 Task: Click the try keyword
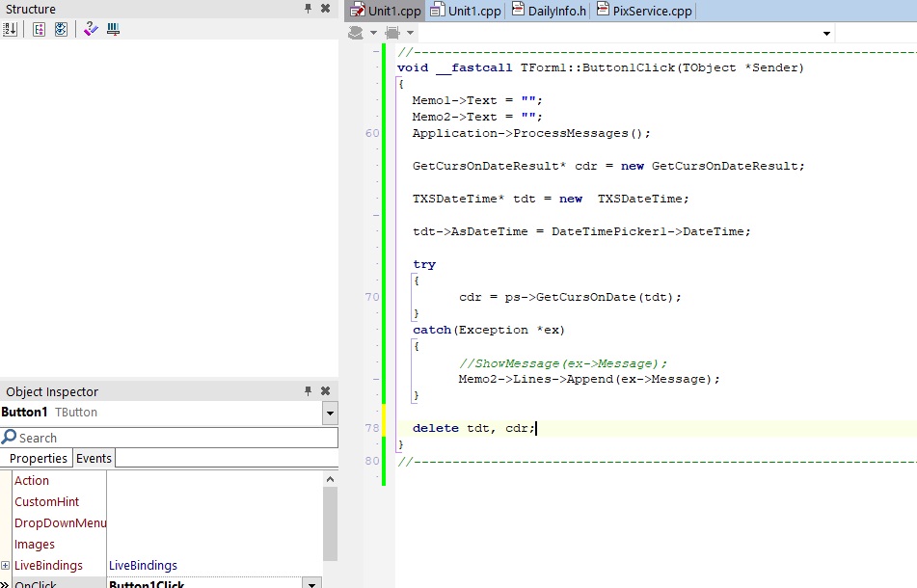point(424,264)
